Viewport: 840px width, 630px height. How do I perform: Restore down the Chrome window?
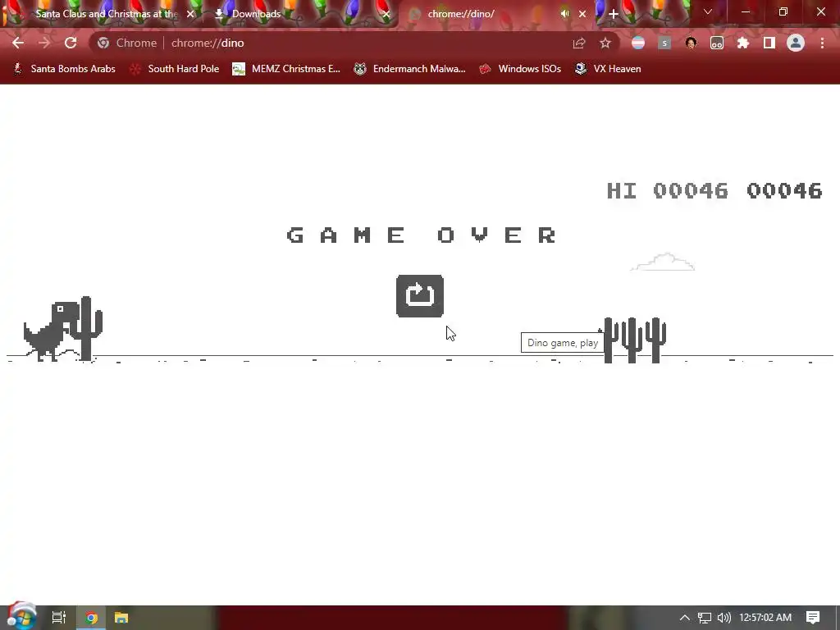click(783, 11)
